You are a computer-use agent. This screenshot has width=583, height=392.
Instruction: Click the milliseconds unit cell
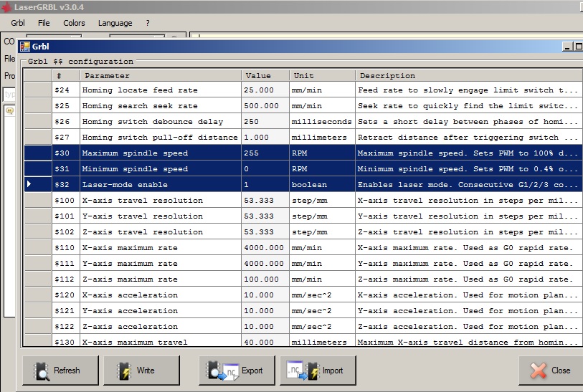tap(322, 122)
